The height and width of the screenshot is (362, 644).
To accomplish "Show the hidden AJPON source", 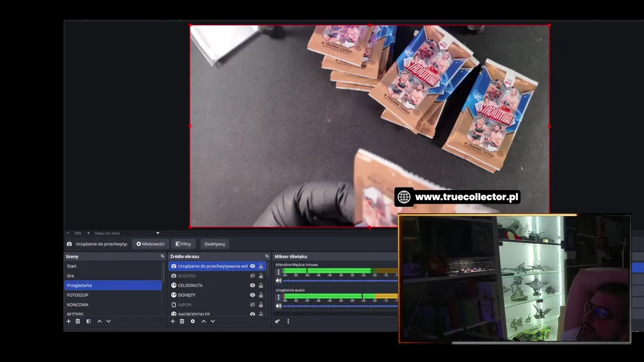I will point(253,305).
